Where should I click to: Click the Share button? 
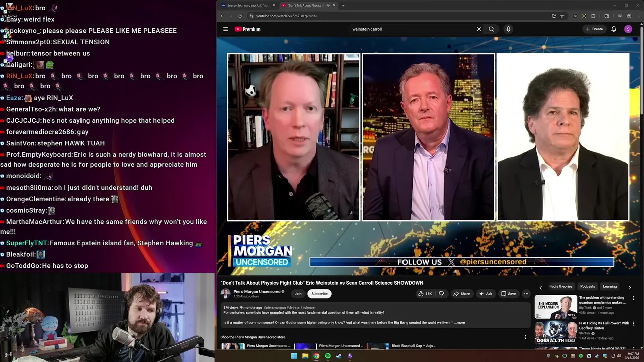461,294
